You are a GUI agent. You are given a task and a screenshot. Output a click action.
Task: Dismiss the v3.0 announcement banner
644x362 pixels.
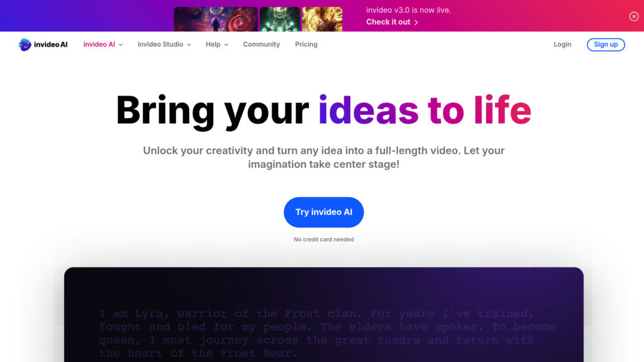(634, 16)
